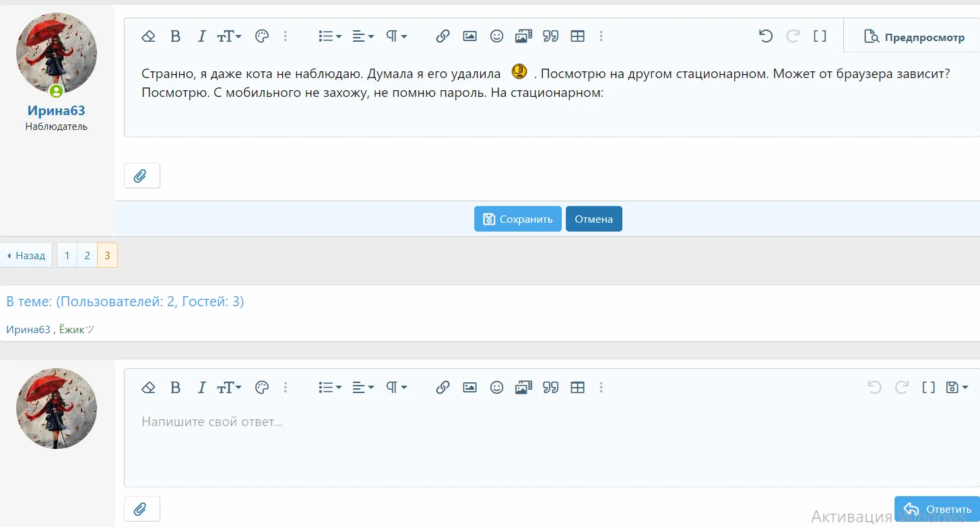Attach a file with the paperclip icon
Screen dimensions: 980x527
click(x=141, y=176)
